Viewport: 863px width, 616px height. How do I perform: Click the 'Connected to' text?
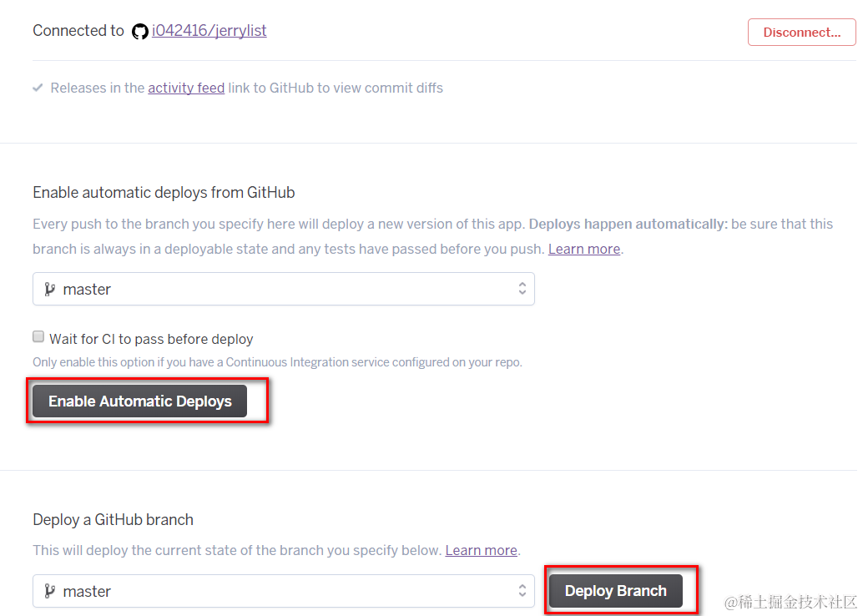(78, 30)
